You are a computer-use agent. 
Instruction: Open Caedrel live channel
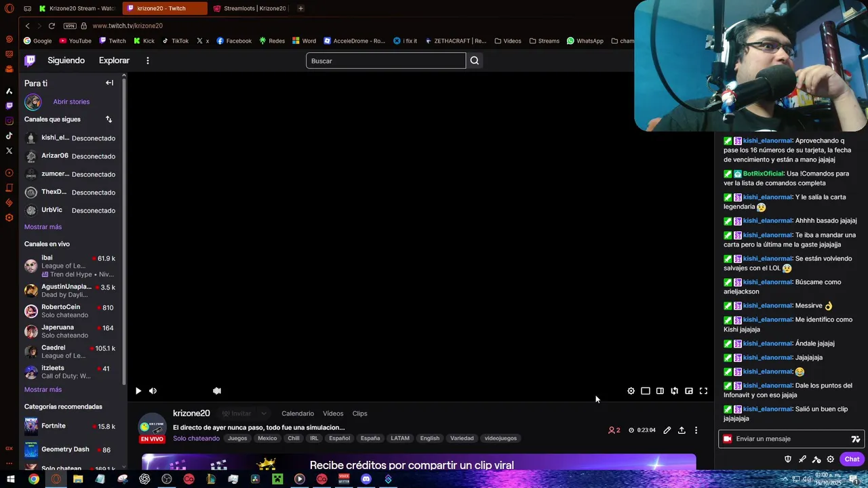pos(70,352)
